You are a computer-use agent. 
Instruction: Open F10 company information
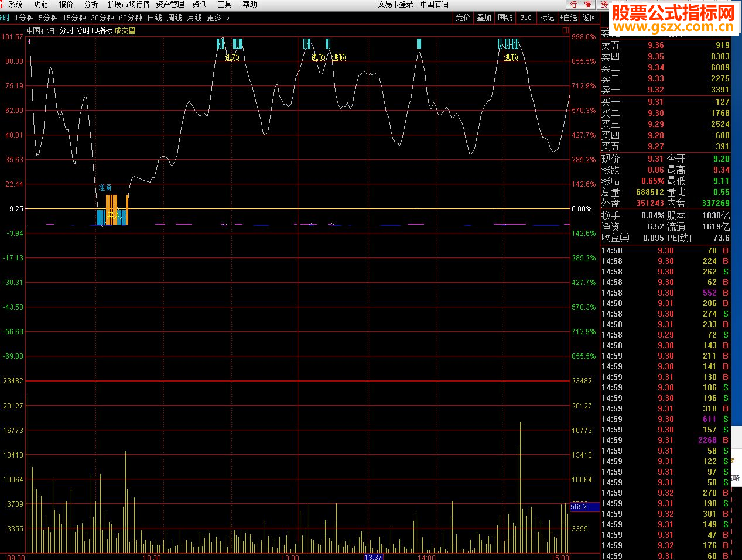tap(526, 18)
